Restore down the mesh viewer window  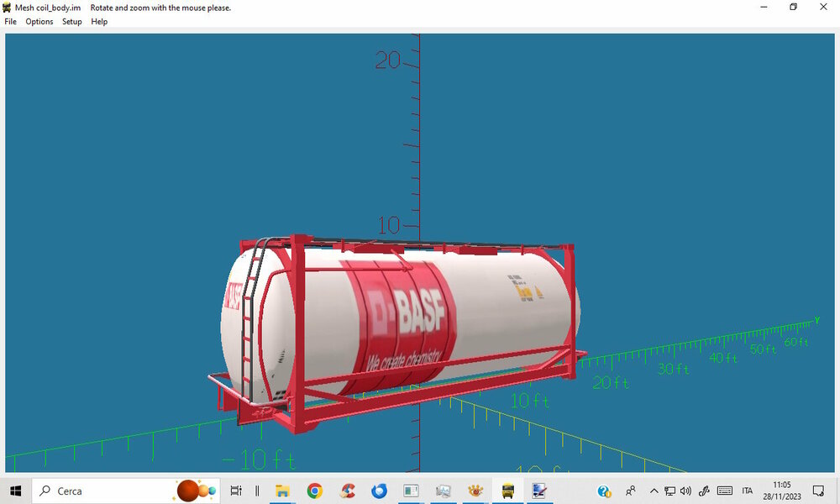pos(794,7)
